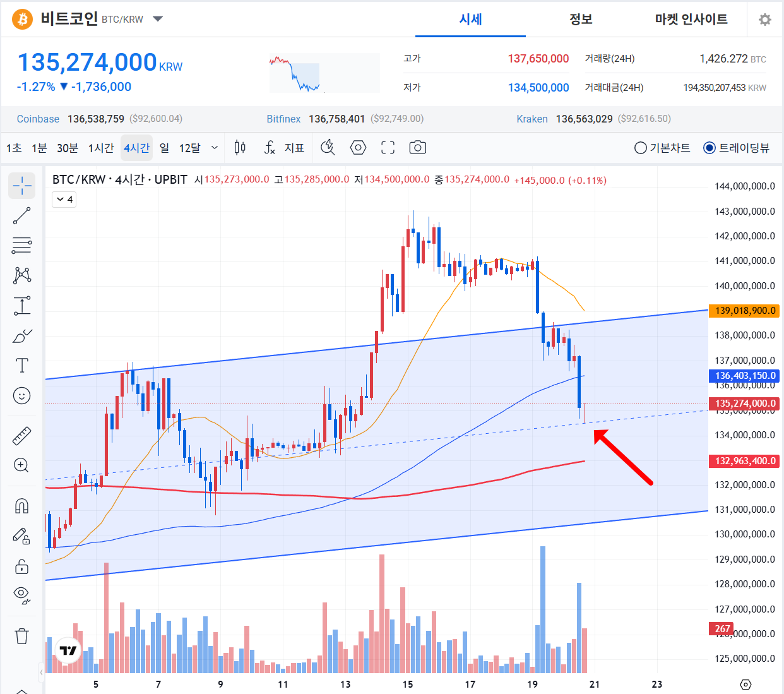
Task: Open the 마켓 인사이트 tab
Action: 691,20
